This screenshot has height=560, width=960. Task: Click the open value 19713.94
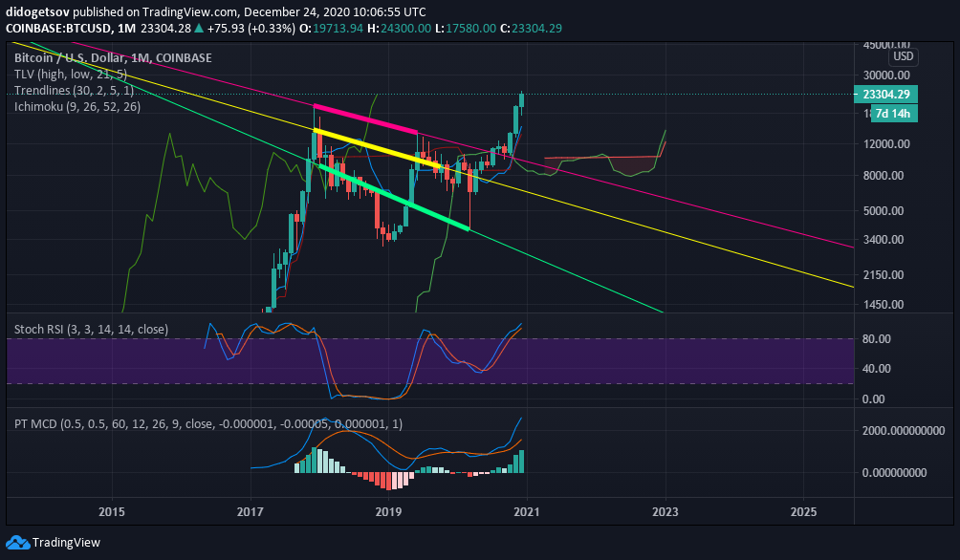[338, 28]
